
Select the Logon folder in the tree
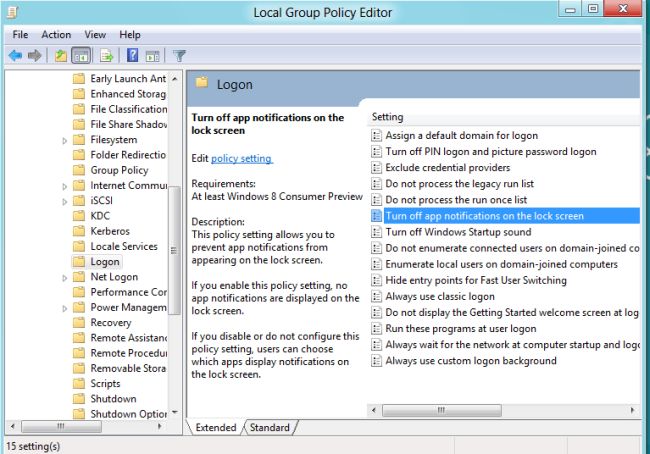click(105, 262)
